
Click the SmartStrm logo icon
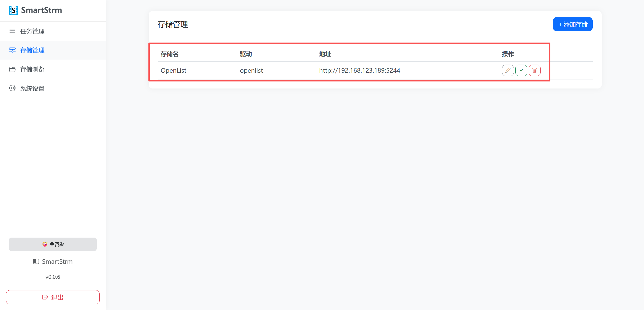(13, 10)
